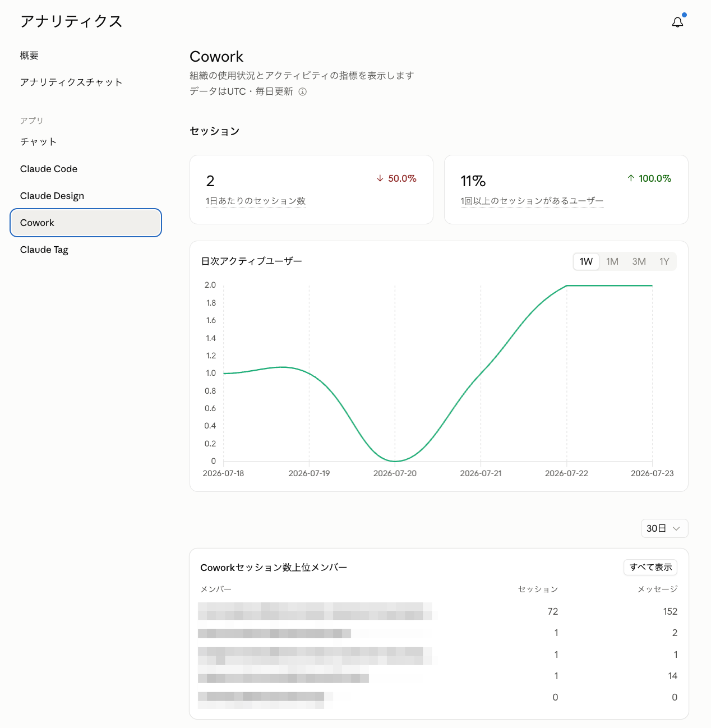The height and width of the screenshot is (728, 711).
Task: Click the 1日あたりのセッション数 label
Action: coord(256,201)
